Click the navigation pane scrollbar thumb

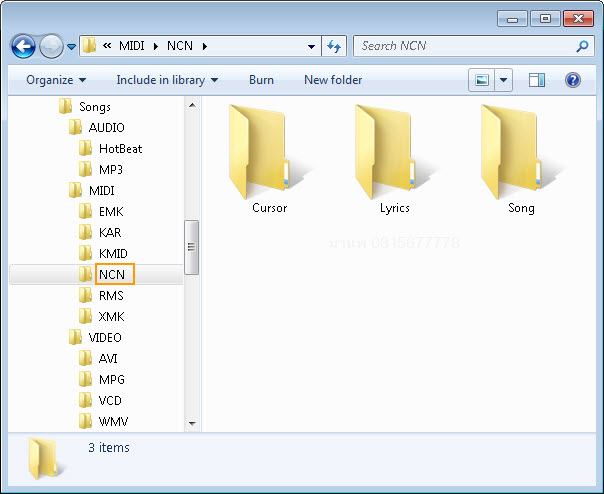point(192,240)
